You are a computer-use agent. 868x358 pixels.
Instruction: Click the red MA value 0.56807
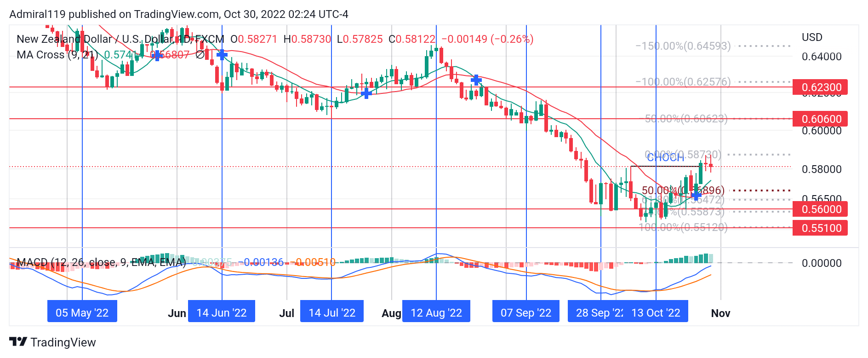click(170, 55)
